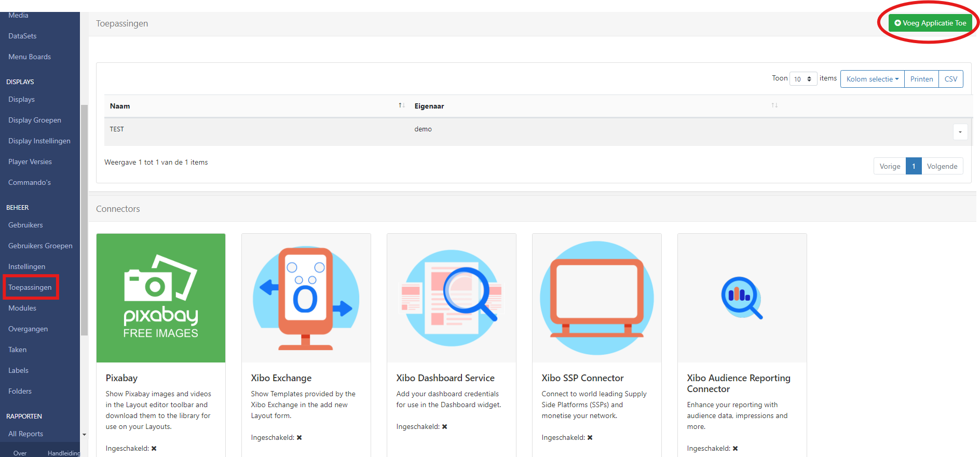The width and height of the screenshot is (980, 457).
Task: Sort by Eigenaar using the sort arrows
Action: click(x=774, y=105)
